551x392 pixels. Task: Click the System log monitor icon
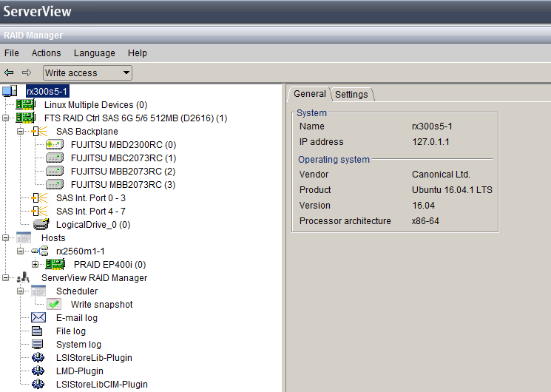coord(37,344)
